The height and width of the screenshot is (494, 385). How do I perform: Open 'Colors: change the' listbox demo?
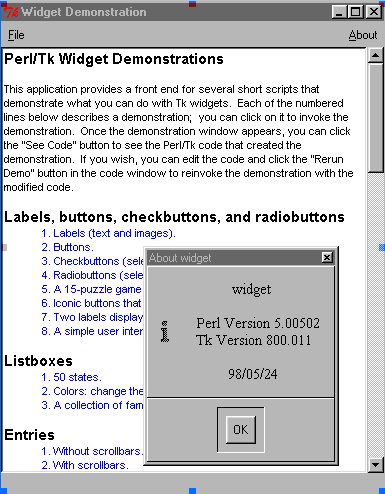[x=92, y=391]
